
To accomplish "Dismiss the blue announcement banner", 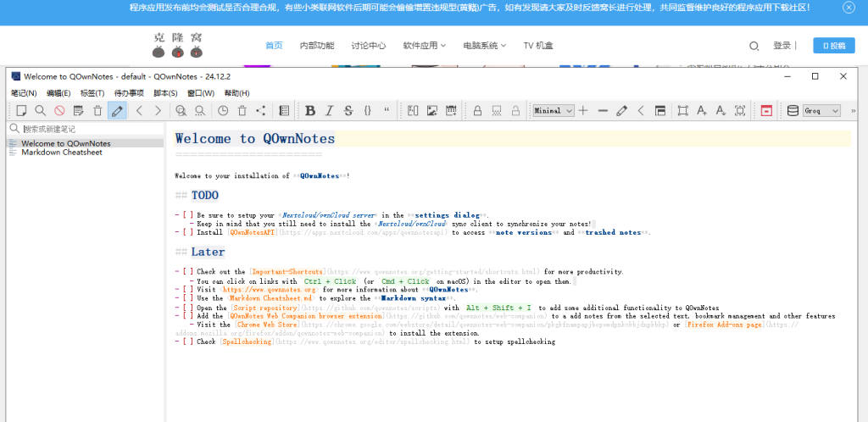I will (849, 8).
